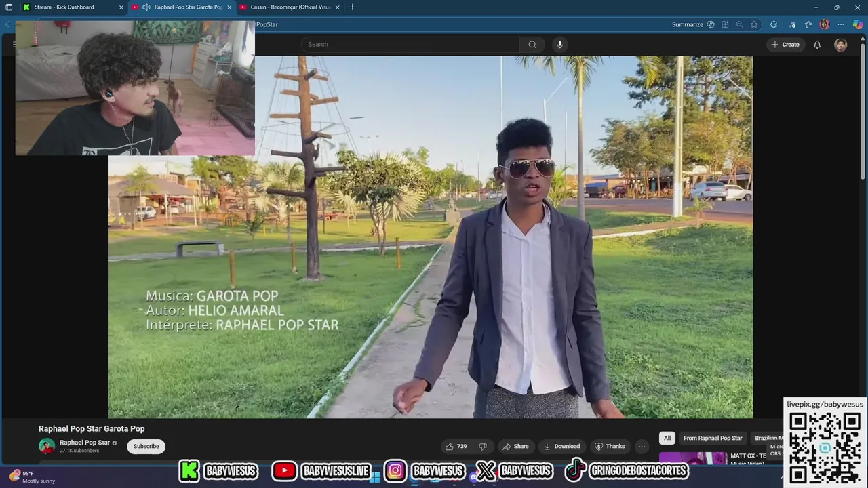Mute the Raphael Pop Star tab audio
The image size is (868, 488).
[x=146, y=7]
